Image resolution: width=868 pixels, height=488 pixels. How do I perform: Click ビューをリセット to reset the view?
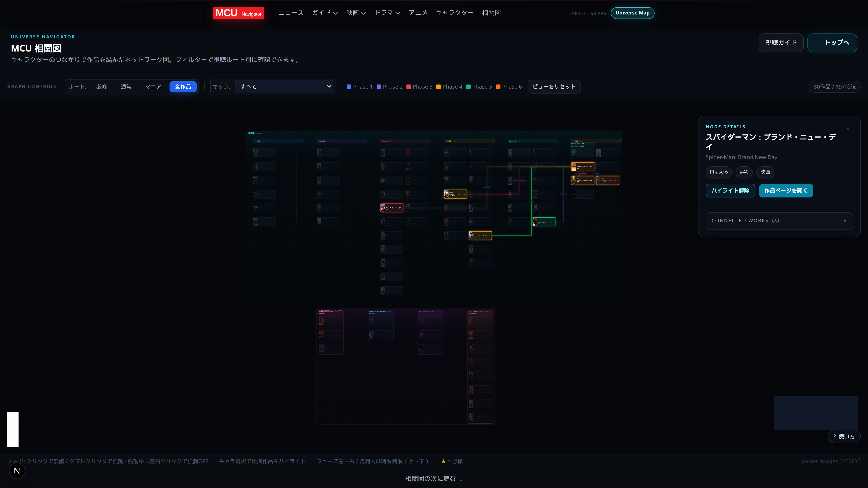(554, 87)
